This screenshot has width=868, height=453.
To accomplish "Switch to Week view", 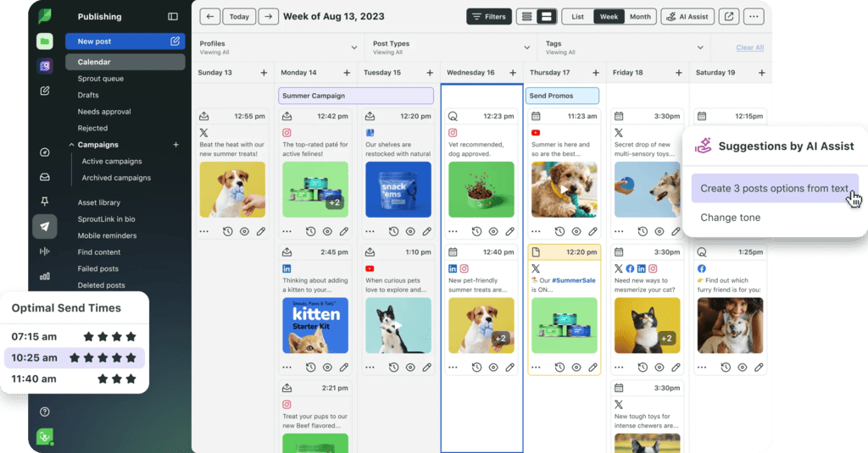I will 609,17.
